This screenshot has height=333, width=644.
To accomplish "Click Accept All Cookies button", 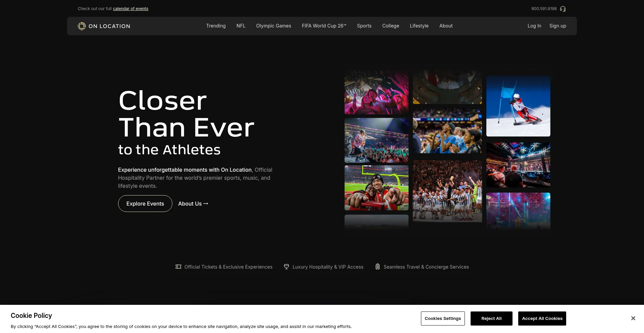I will pos(542,319).
